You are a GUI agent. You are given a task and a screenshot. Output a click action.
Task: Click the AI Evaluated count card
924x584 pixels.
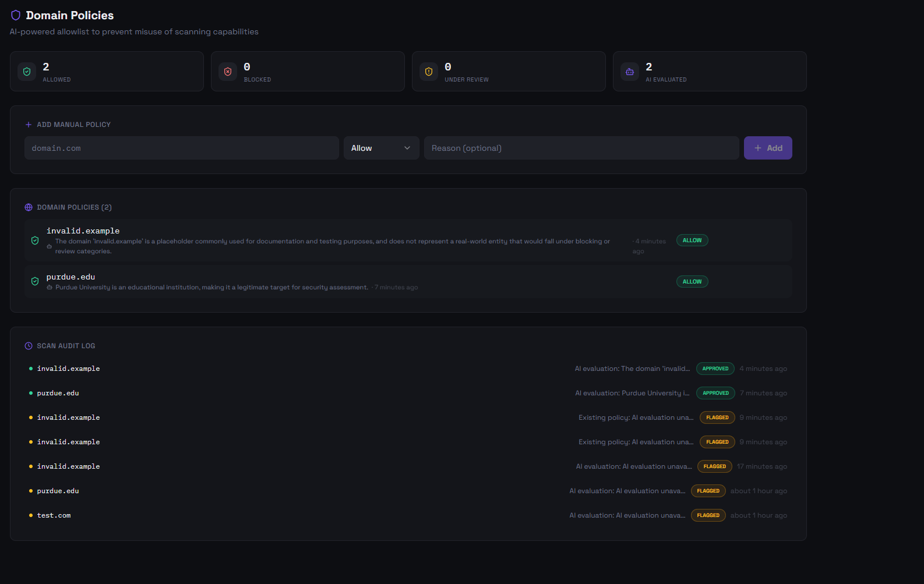coord(710,72)
